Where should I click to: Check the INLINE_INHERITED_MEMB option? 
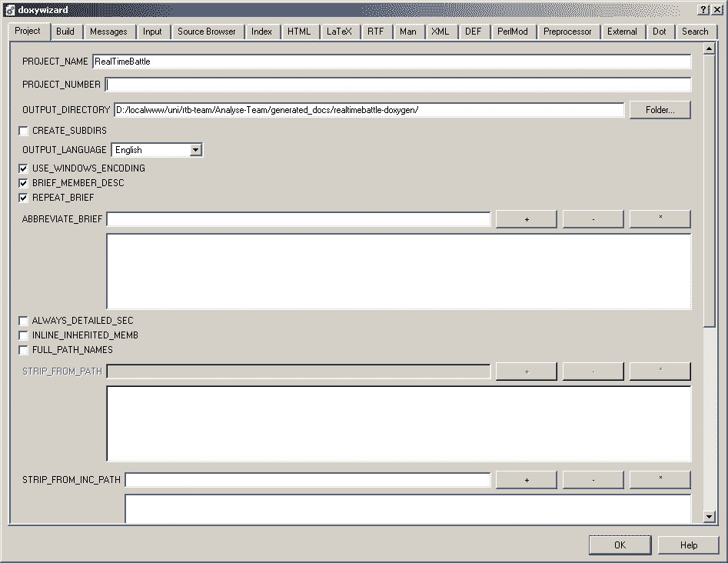pyautogui.click(x=23, y=335)
